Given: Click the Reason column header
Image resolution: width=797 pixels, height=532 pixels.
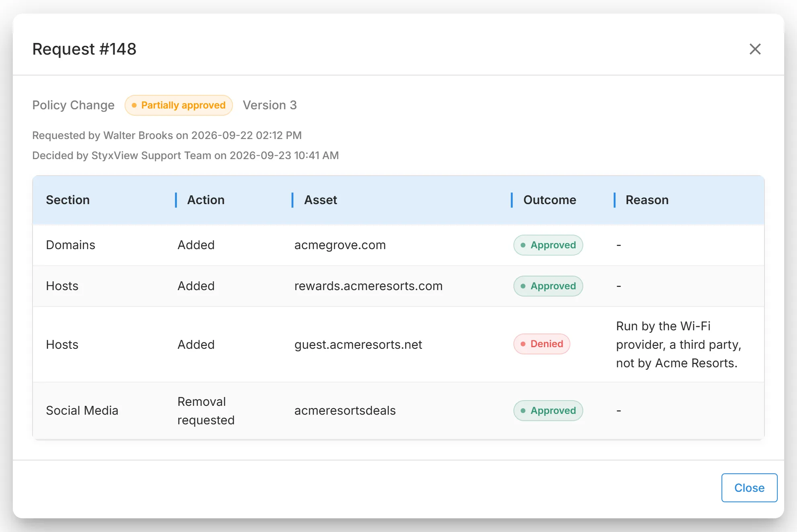Looking at the screenshot, I should click(x=647, y=200).
